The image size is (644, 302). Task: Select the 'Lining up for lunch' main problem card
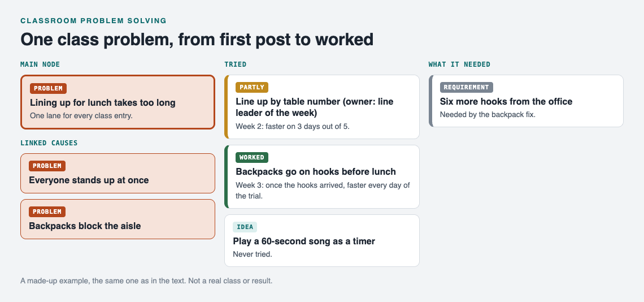pyautogui.click(x=118, y=102)
